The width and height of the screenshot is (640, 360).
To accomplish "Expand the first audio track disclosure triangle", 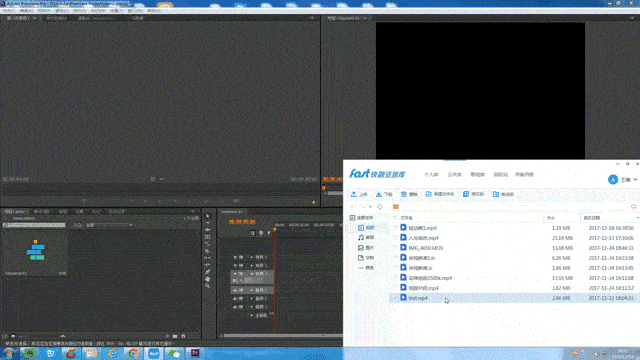I will (252, 290).
